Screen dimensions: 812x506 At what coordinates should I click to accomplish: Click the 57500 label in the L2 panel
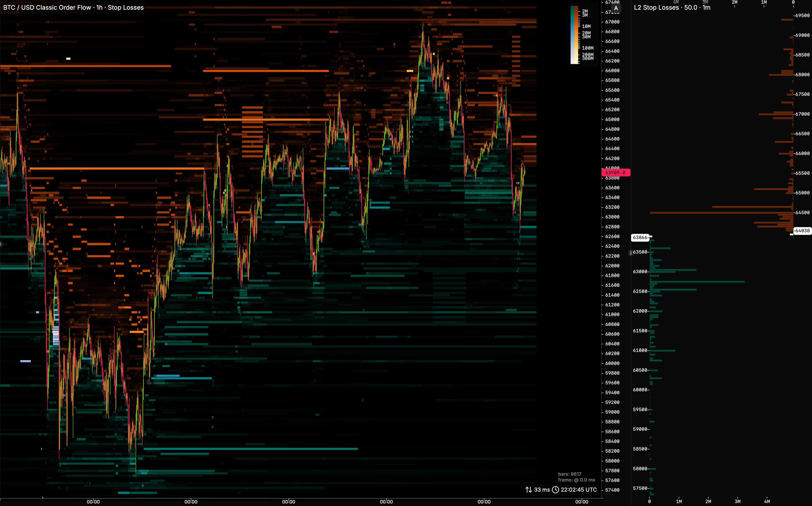[x=640, y=488]
